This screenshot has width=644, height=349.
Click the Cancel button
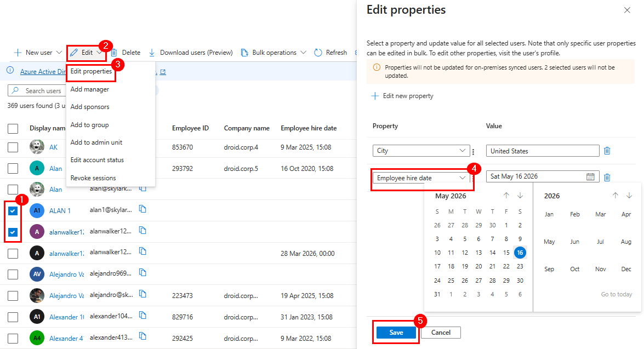tap(441, 333)
